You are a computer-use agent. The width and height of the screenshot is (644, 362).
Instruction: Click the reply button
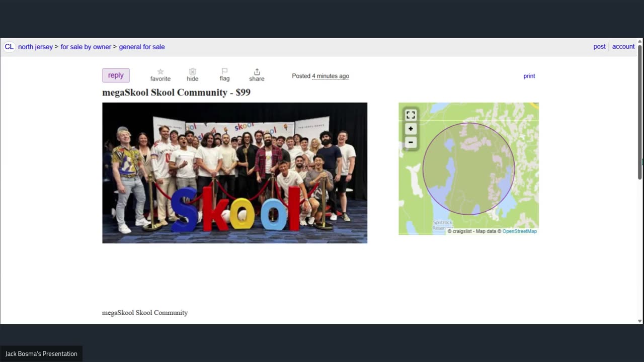coord(116,75)
